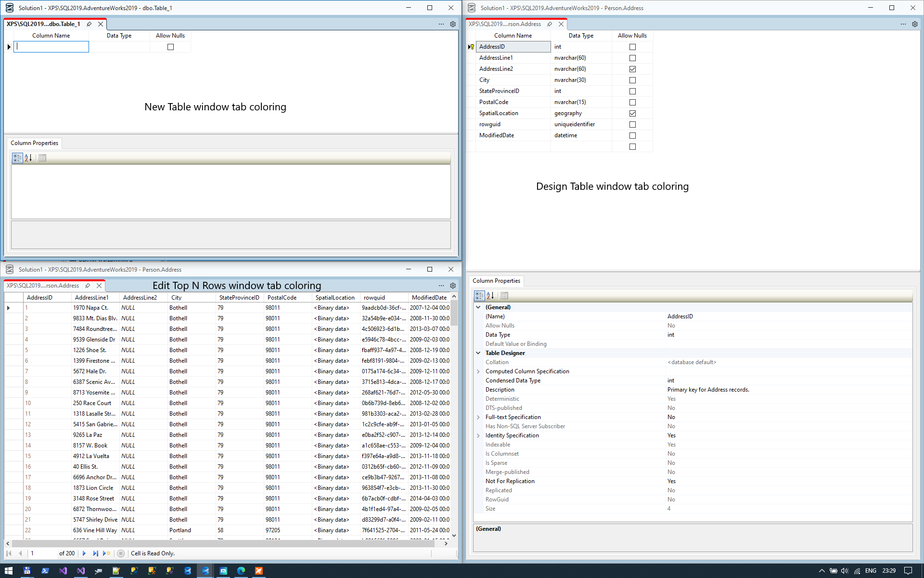Toggle the Allow Nulls checkbox in the new Table_1 row

point(170,47)
